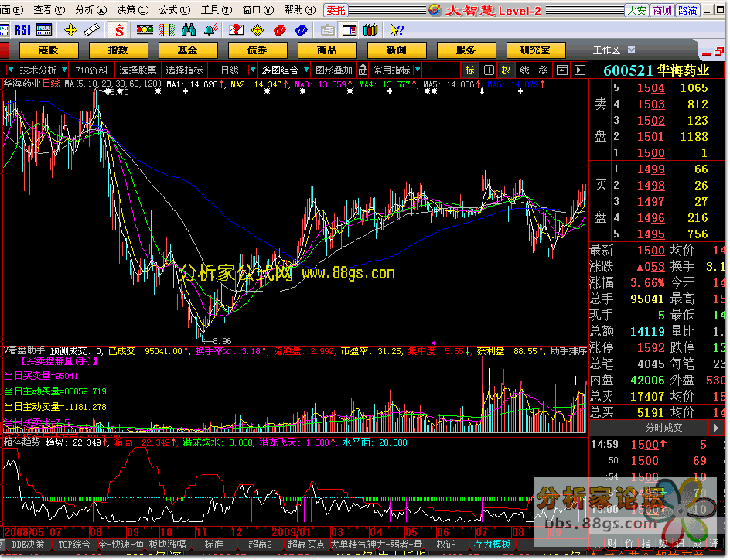The height and width of the screenshot is (560, 730).
Task: Toggle the 线 line button
Action: (524, 70)
